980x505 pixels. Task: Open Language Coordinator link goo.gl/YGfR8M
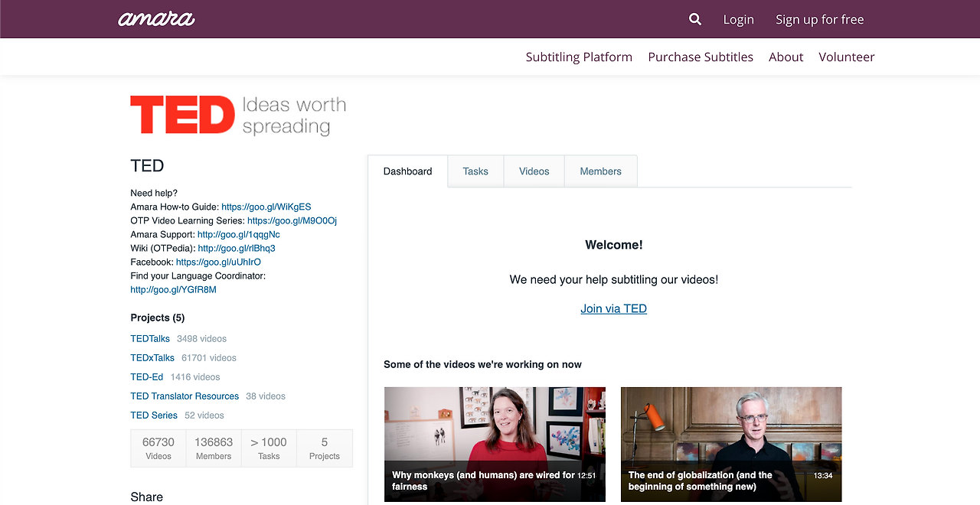click(x=174, y=289)
